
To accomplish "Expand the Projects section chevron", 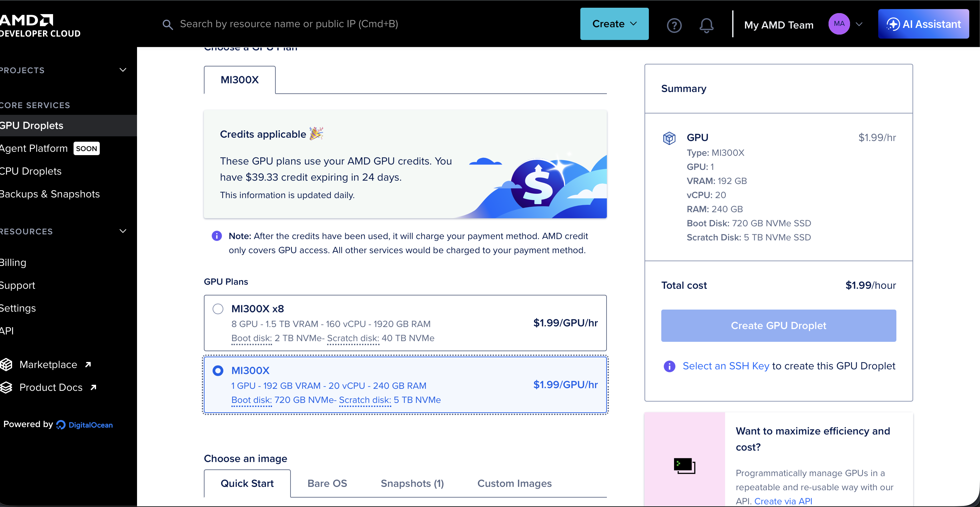I will (x=123, y=70).
